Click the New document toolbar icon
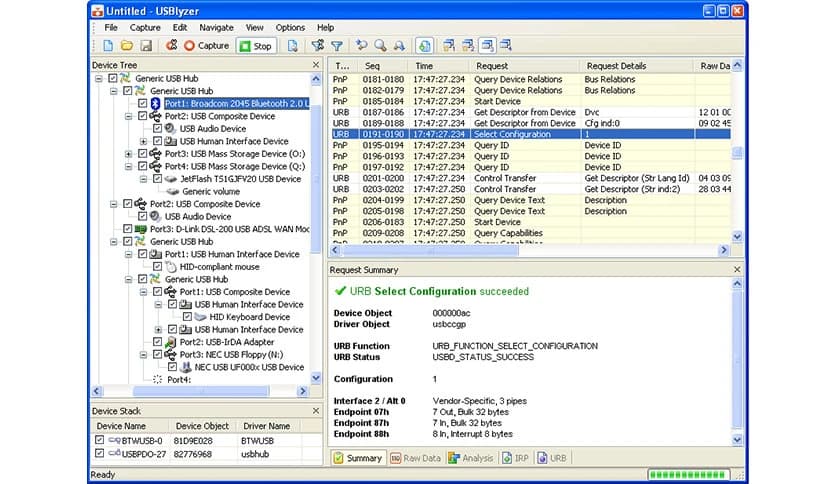 click(x=108, y=46)
